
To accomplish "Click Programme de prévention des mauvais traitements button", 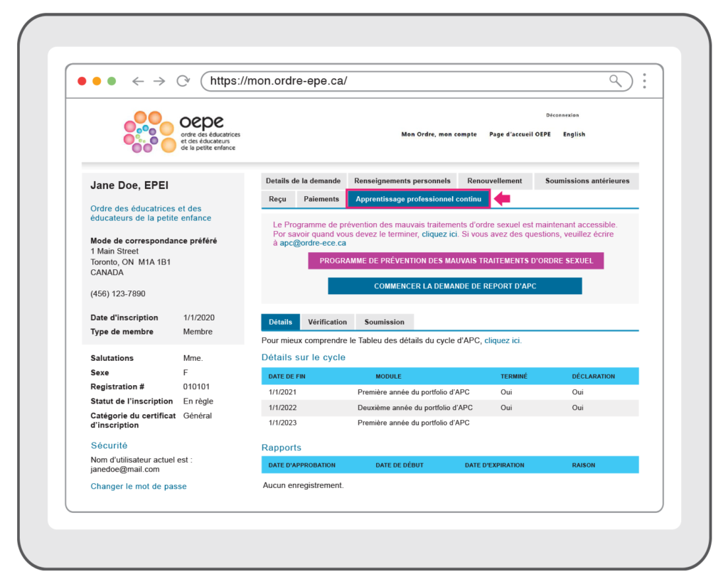I will [456, 261].
